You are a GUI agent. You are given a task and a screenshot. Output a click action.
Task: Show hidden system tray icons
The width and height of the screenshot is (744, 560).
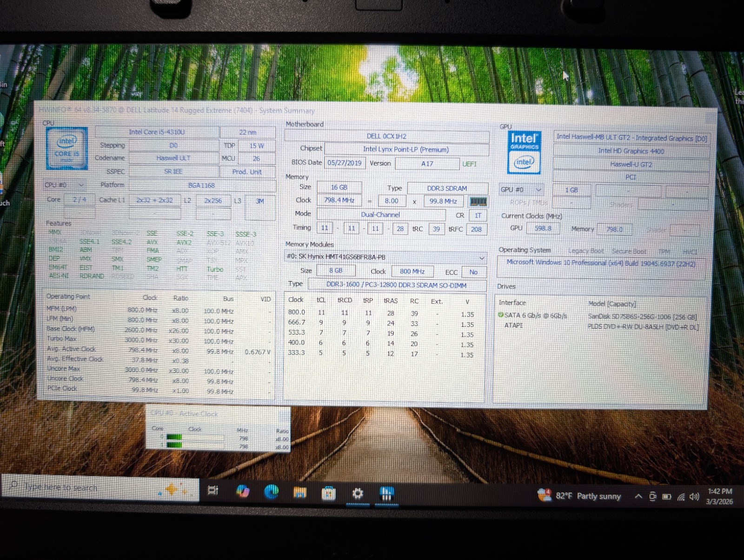[638, 497]
